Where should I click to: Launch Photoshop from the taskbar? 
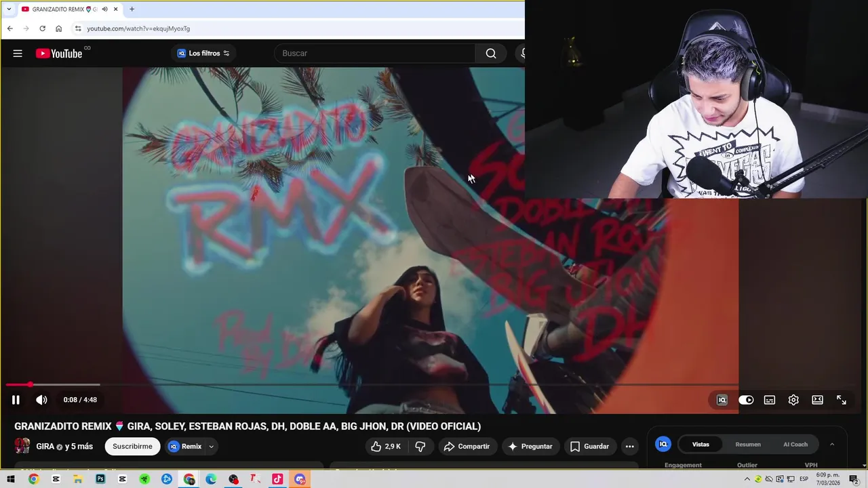pos(100,479)
